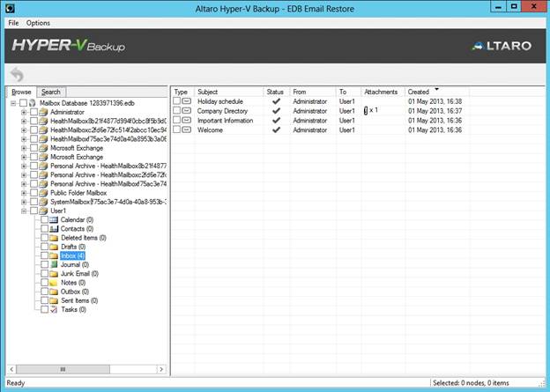This screenshot has height=392, width=550.
Task: Sort emails by Subject column header
Action: 229,92
